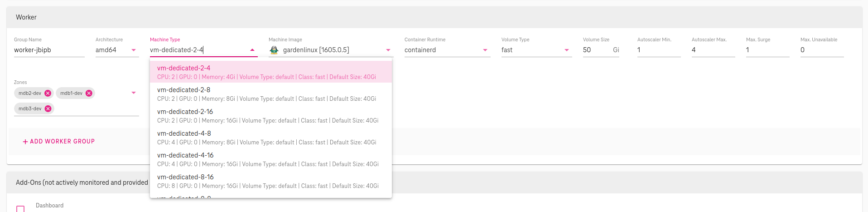Click ADD WORKER GROUP button
This screenshot has width=868, height=212.
[59, 142]
